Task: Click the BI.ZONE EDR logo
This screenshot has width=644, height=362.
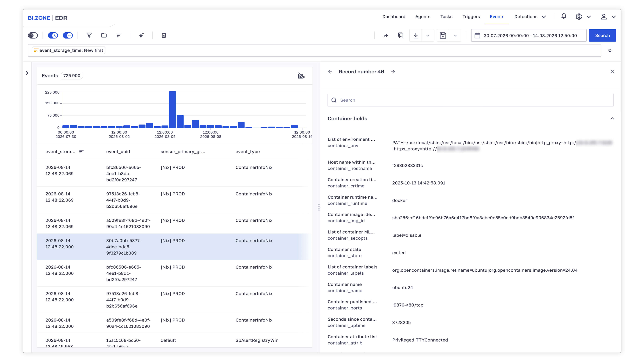Action: [47, 18]
